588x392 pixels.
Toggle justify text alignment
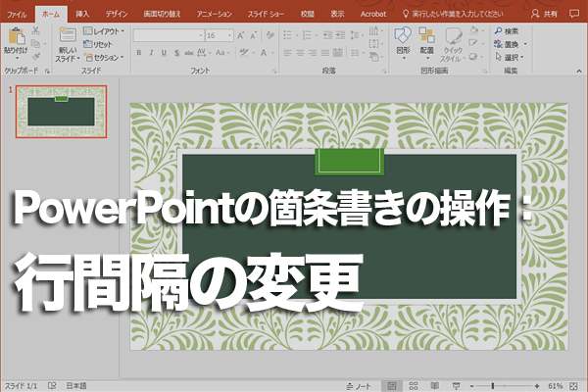click(x=325, y=53)
